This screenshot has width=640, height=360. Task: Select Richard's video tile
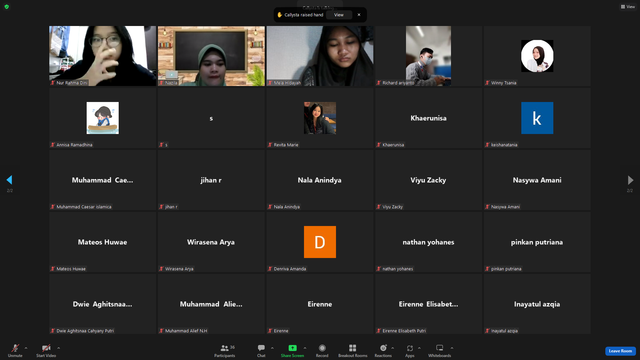tap(428, 56)
